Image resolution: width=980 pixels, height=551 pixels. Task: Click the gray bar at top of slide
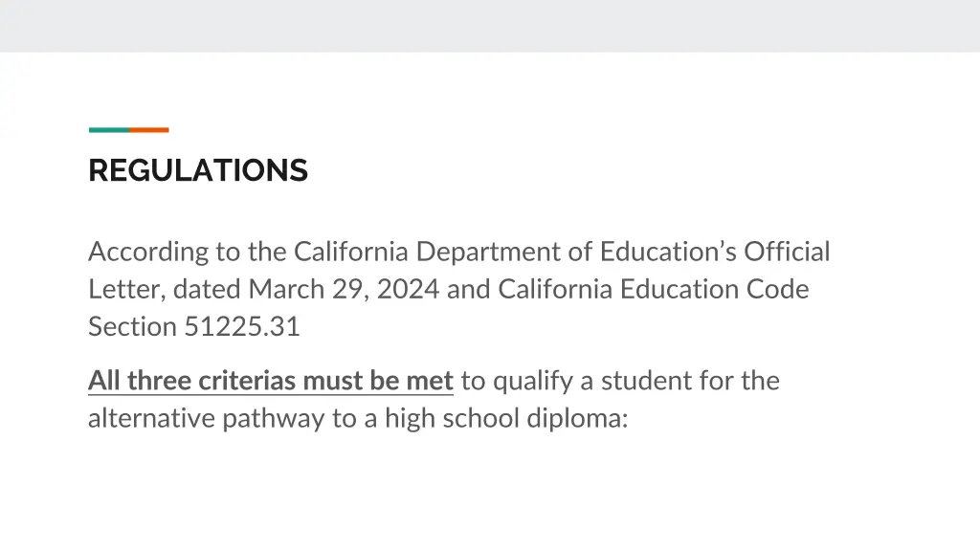pos(490,26)
